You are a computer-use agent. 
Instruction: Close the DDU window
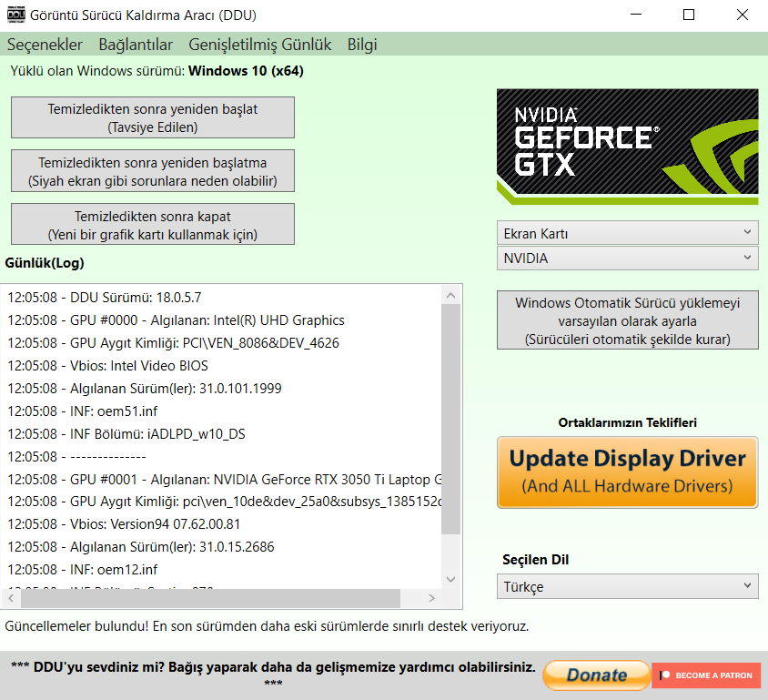coord(743,15)
